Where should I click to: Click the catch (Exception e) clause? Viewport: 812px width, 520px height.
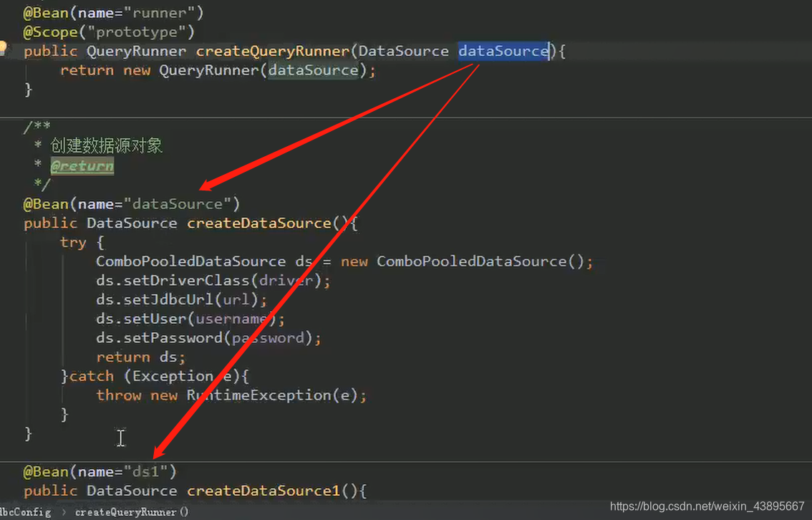tap(155, 377)
